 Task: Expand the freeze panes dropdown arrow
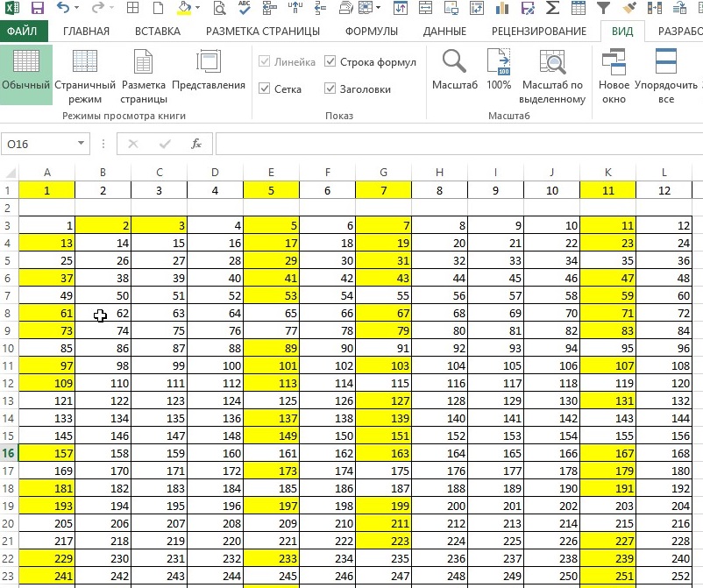click(379, 8)
